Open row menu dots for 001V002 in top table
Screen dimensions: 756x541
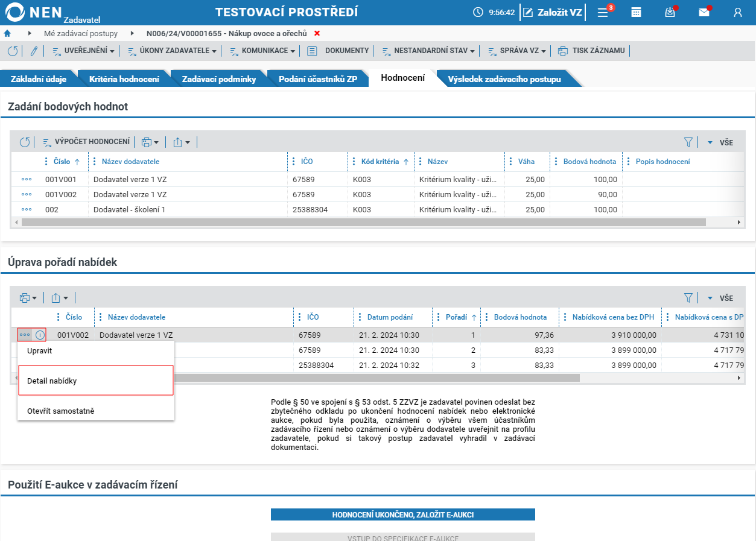coord(27,194)
